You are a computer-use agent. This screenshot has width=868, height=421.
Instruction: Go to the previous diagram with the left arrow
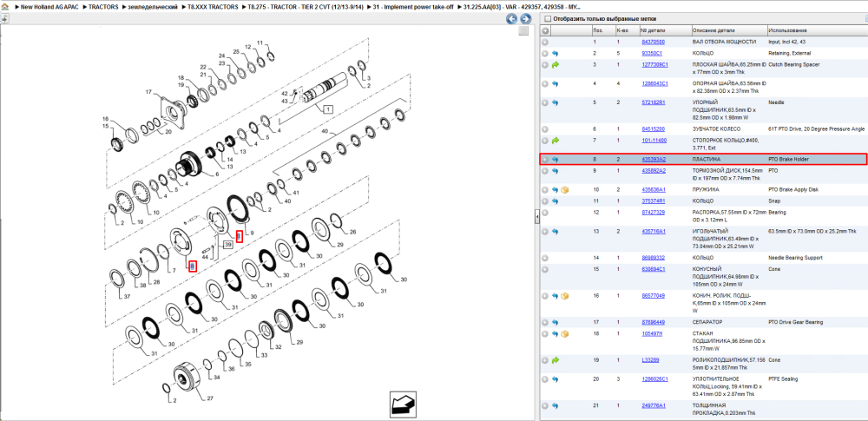512,19
